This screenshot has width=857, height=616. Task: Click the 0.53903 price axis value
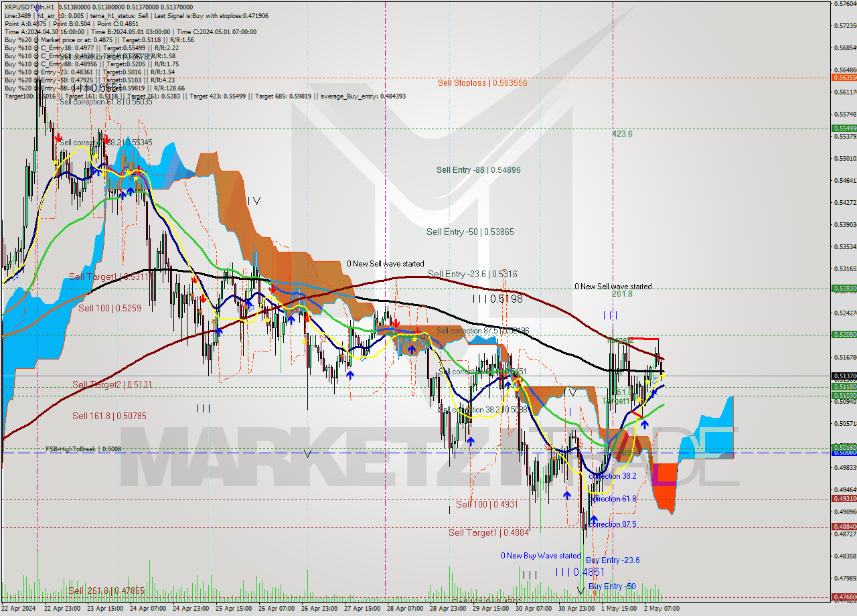(844, 224)
